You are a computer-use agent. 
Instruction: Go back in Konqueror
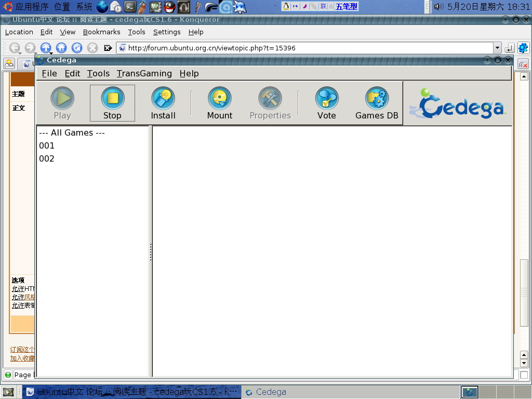(15, 48)
